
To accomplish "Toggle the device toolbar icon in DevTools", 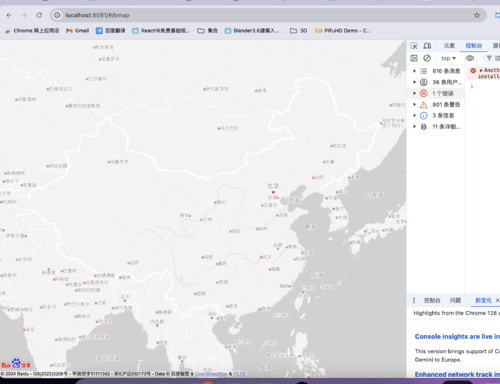I will pyautogui.click(x=427, y=46).
